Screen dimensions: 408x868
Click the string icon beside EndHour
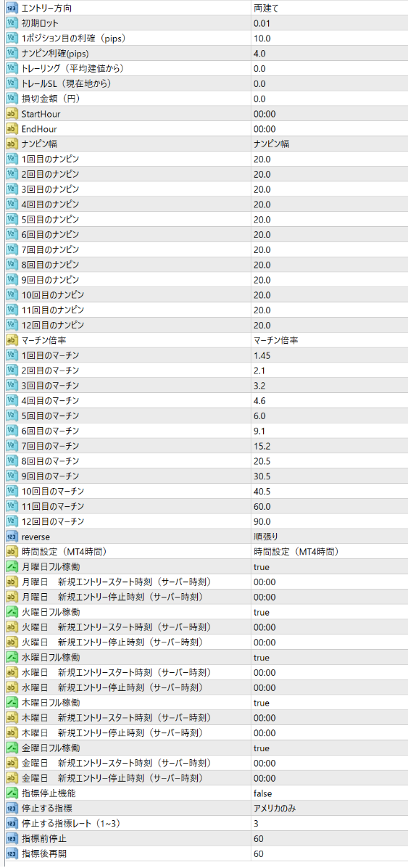pos(12,129)
